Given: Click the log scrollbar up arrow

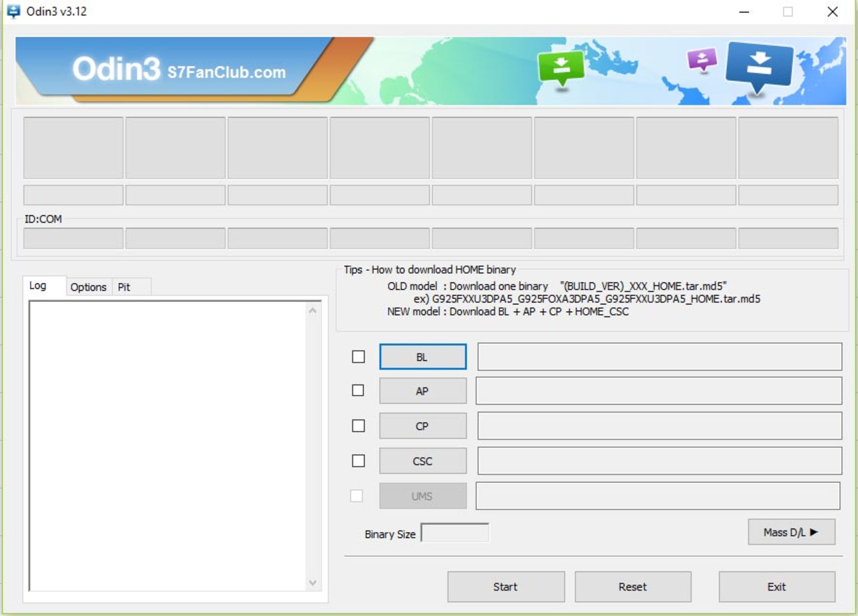Looking at the screenshot, I should (313, 311).
